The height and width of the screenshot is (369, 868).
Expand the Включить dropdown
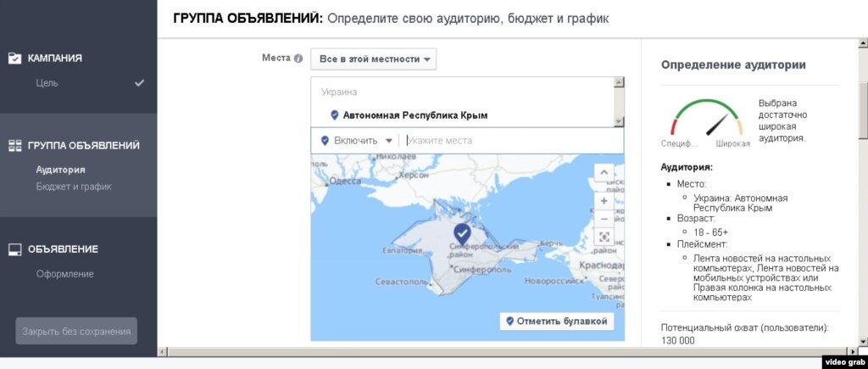(x=357, y=141)
